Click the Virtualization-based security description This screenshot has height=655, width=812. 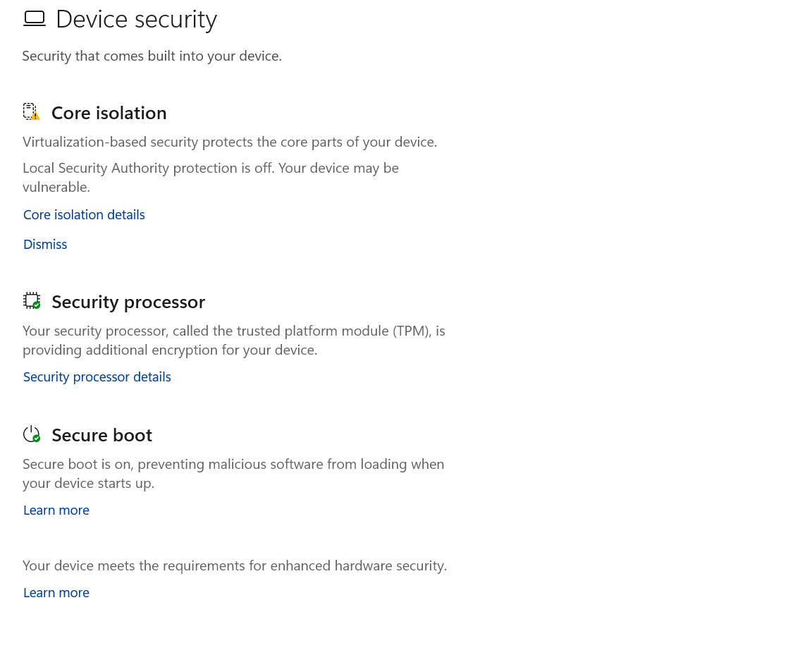(x=230, y=142)
